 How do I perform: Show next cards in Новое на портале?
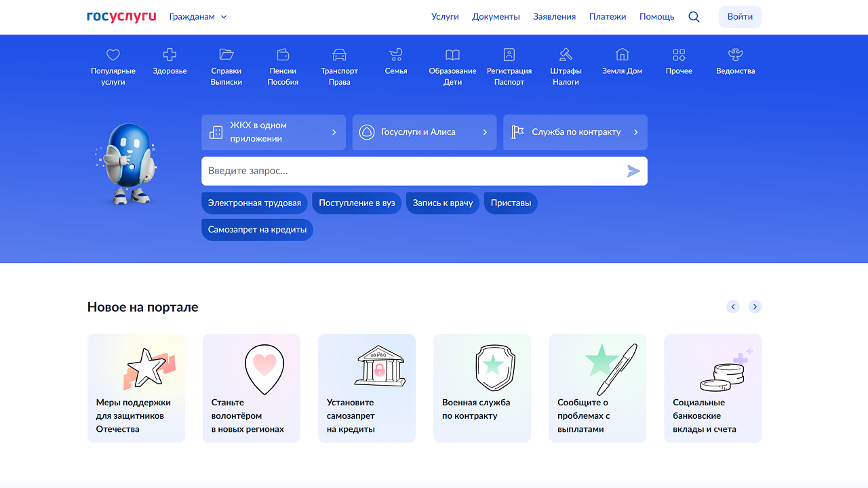coord(755,307)
